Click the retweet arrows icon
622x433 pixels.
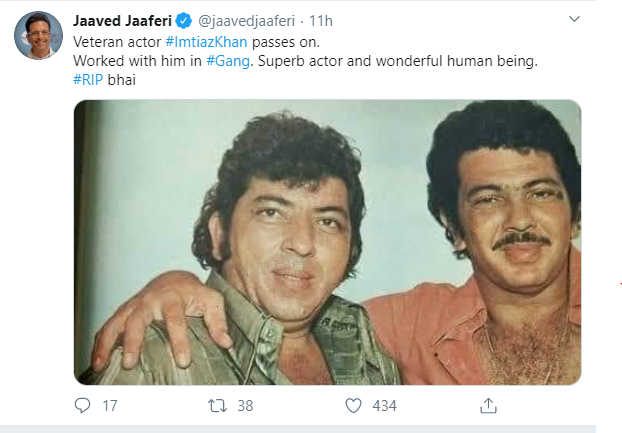pos(215,405)
